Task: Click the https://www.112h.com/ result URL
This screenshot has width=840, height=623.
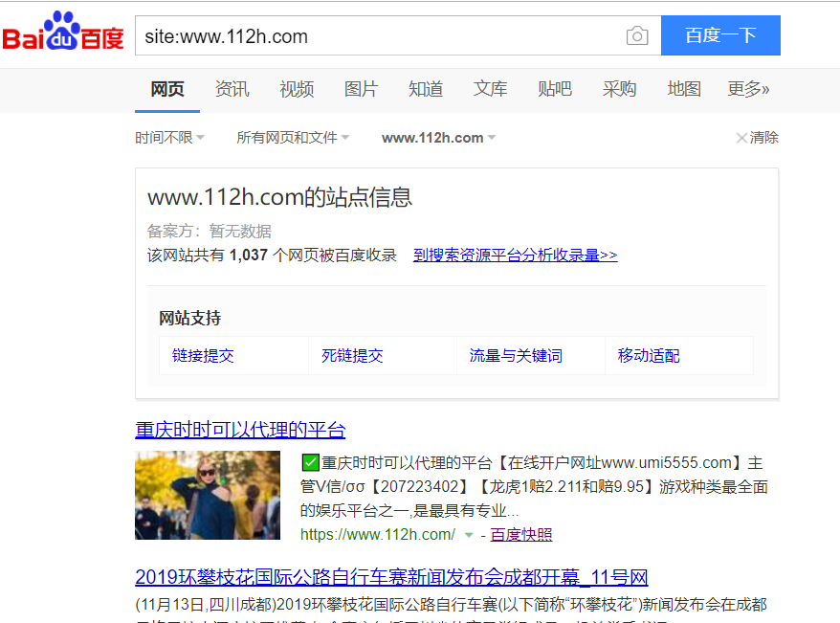Action: click(x=378, y=534)
